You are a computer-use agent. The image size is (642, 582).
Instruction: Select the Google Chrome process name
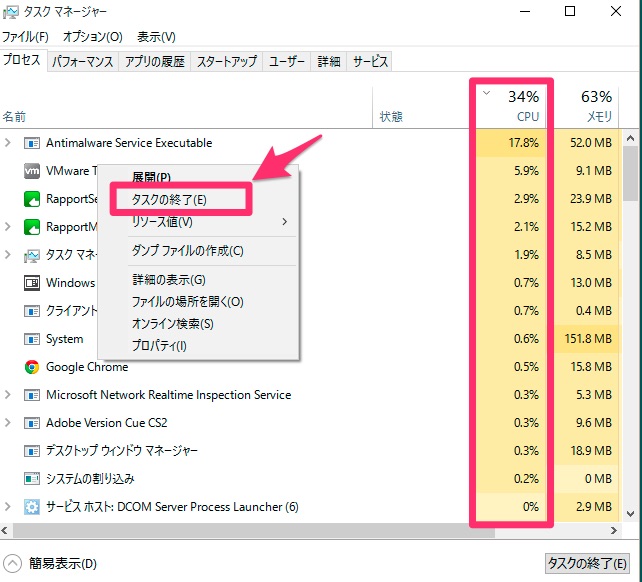coord(87,367)
